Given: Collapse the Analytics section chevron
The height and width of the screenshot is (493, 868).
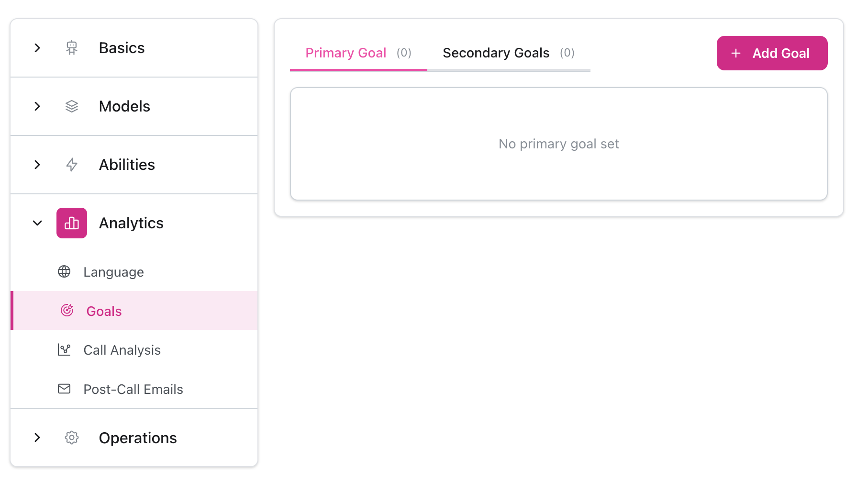Looking at the screenshot, I should [x=37, y=223].
